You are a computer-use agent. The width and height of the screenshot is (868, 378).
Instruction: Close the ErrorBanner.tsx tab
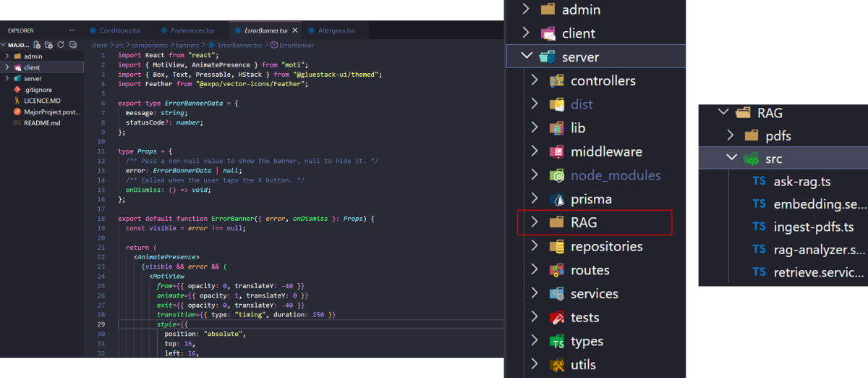point(294,30)
